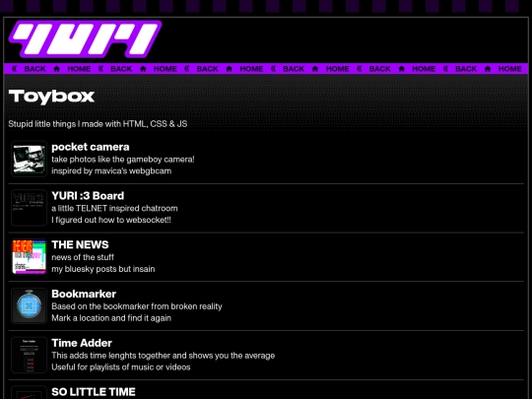Click text 'Mark a location and find it again'
The image size is (532, 399).
(111, 318)
